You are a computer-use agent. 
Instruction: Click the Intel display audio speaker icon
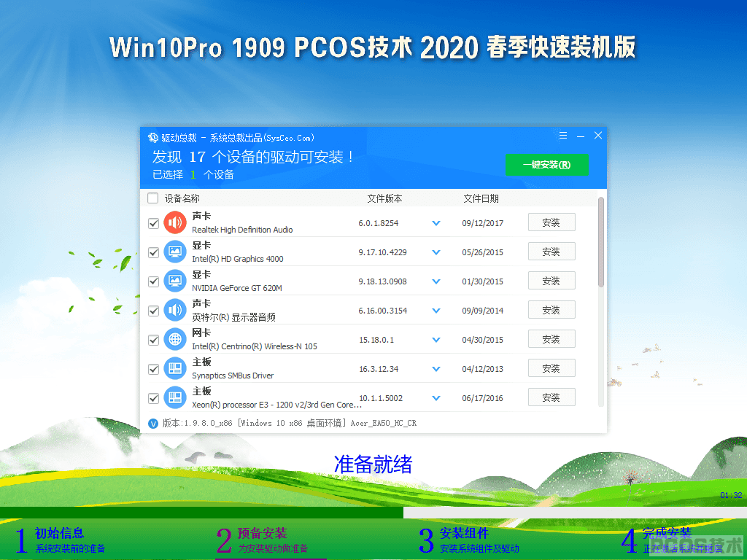(175, 311)
